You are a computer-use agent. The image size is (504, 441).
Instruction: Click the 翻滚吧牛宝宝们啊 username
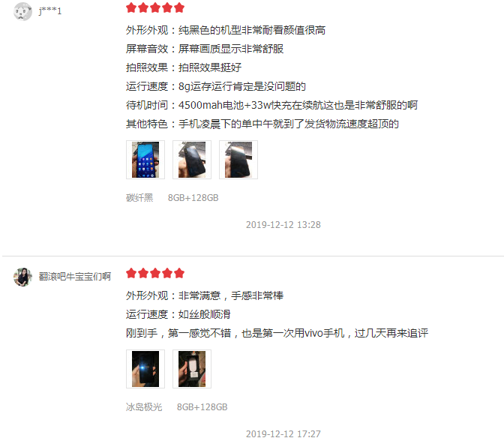(75, 277)
